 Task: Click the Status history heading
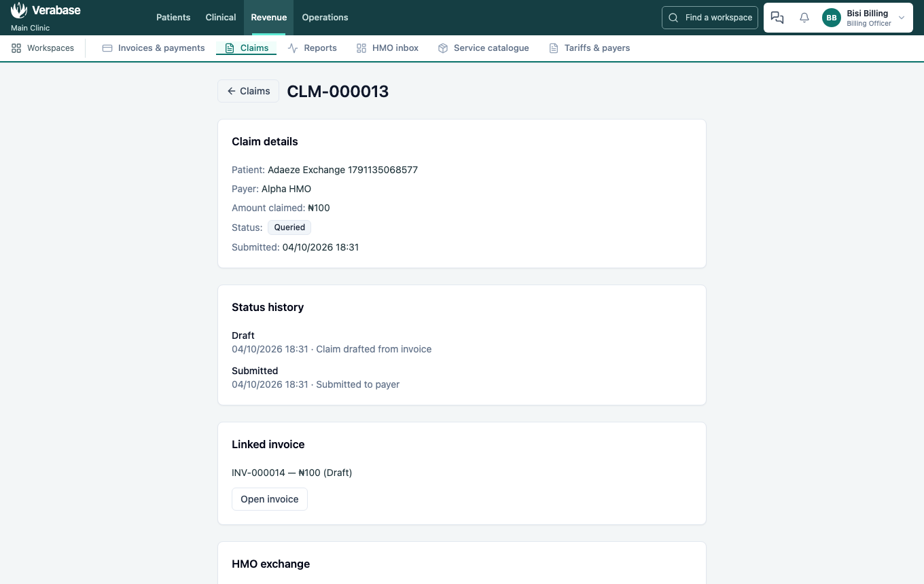(x=268, y=307)
